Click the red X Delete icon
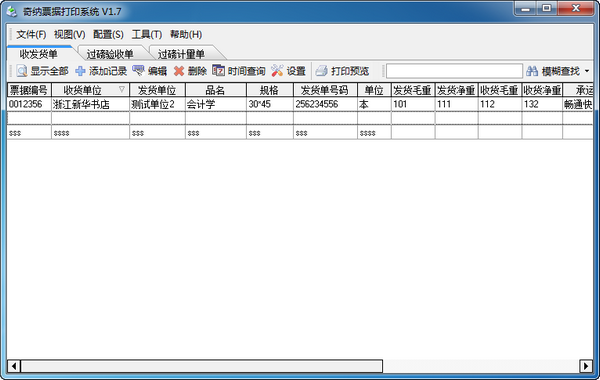The height and width of the screenshot is (380, 600). coord(179,71)
